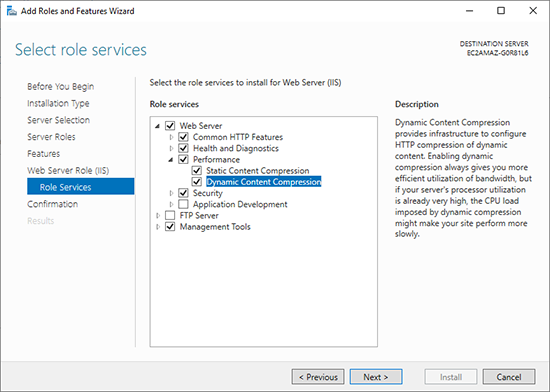This screenshot has height=392, width=550.
Task: Switch to the Server Roles step
Action: pos(51,137)
